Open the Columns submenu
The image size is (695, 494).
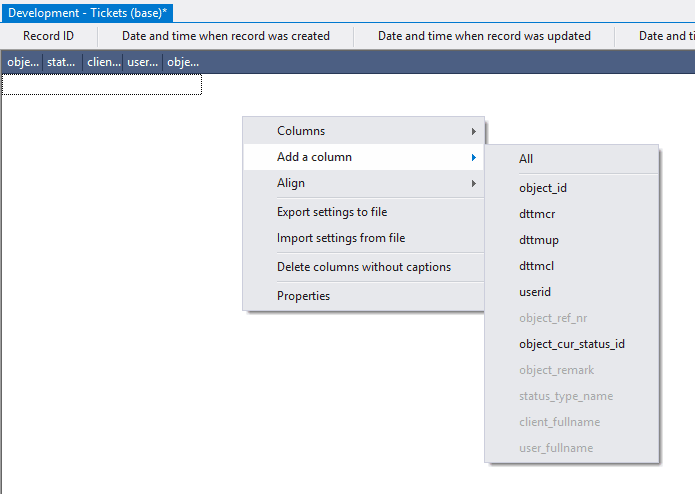click(x=300, y=131)
